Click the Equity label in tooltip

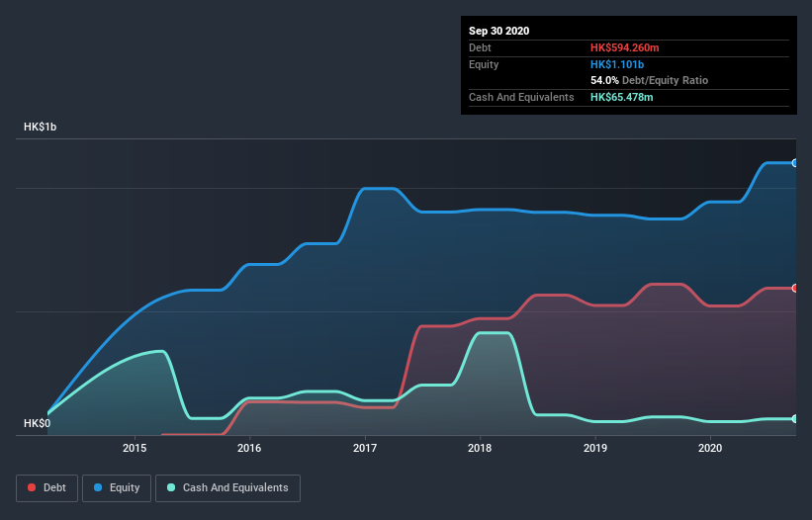click(x=484, y=64)
